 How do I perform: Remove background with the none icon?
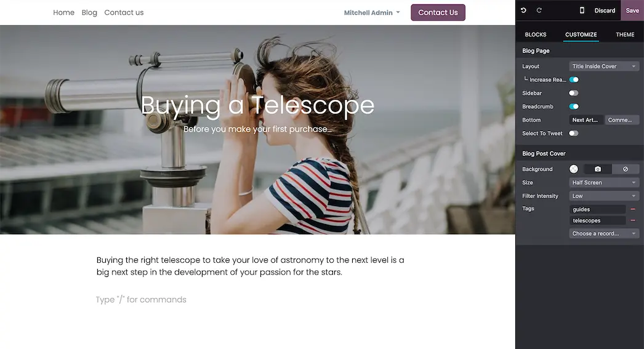(625, 169)
